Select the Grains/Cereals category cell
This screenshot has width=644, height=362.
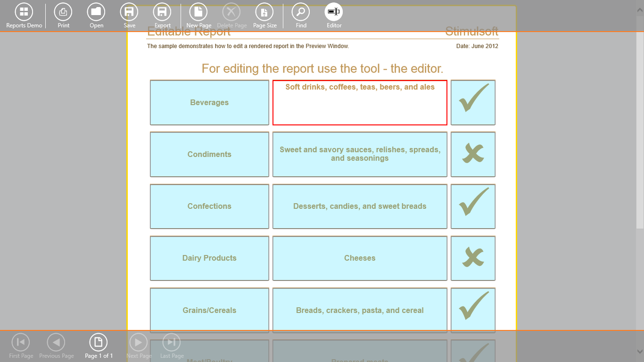209,310
